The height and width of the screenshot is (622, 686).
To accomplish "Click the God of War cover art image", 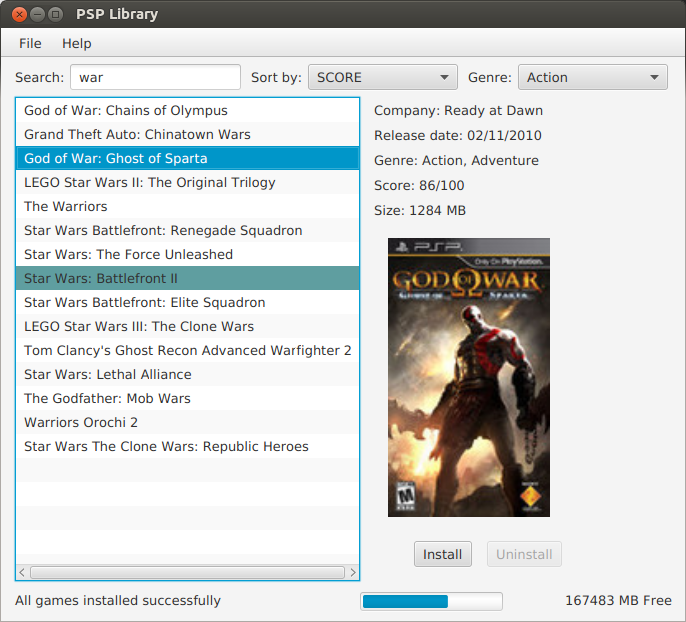I will 469,377.
